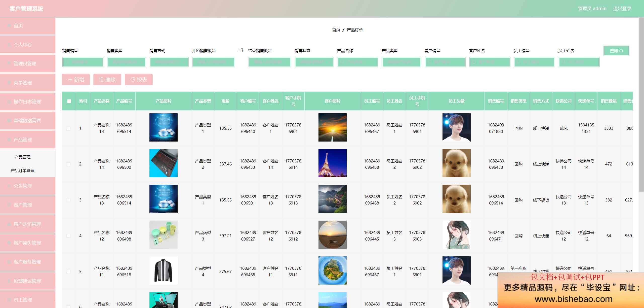Focus the 客户编号 search input

click(445, 62)
